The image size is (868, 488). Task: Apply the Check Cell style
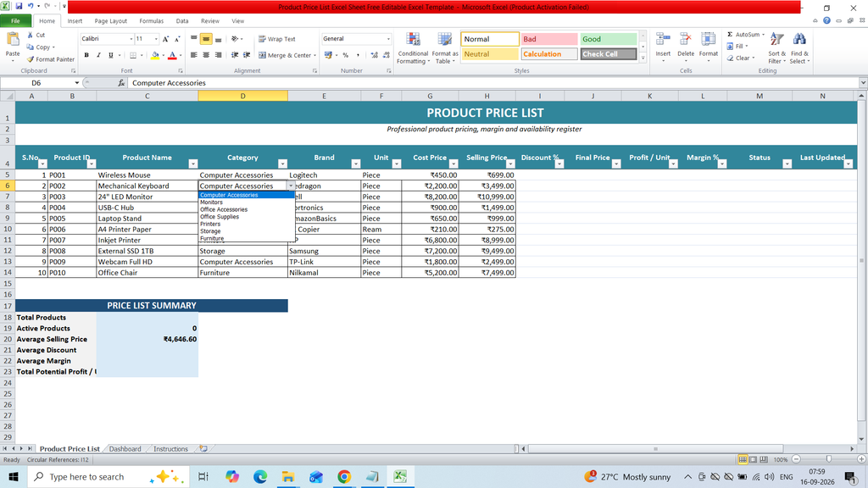[x=609, y=54]
